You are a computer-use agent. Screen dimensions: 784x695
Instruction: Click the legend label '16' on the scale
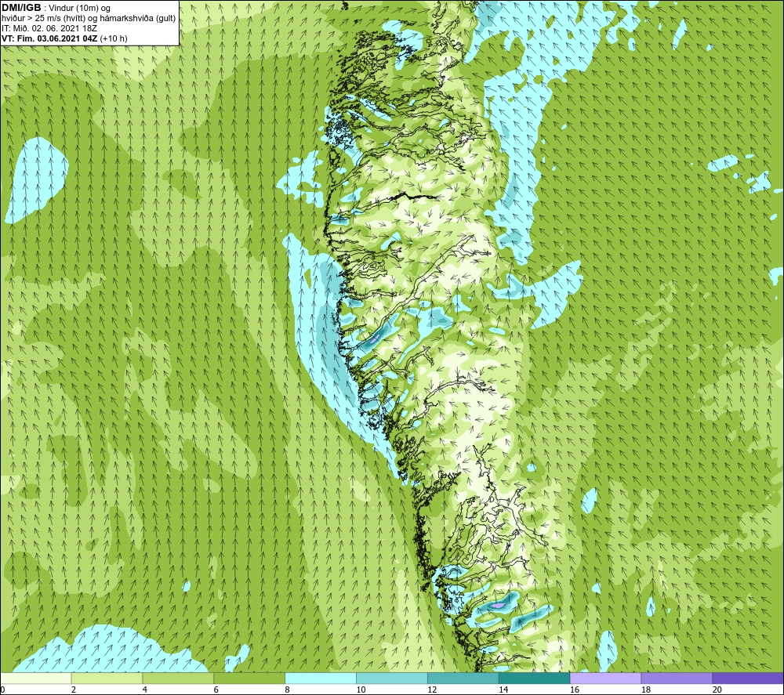tap(575, 690)
